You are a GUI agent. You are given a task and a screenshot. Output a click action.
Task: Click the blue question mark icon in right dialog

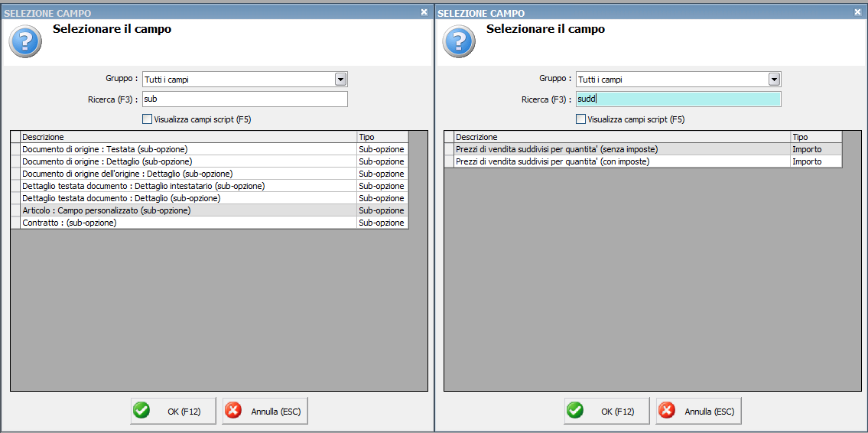click(459, 41)
